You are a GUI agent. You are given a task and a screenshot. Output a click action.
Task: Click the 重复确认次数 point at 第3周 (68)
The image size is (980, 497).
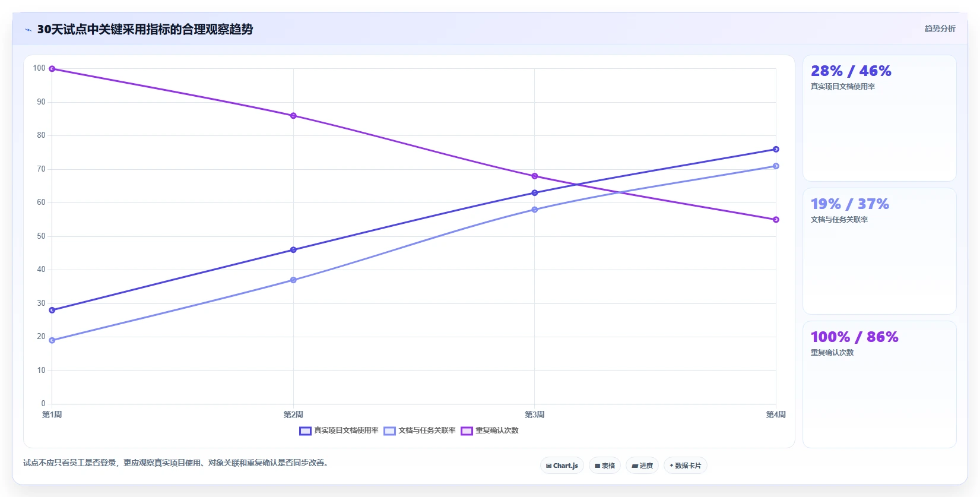pos(535,176)
